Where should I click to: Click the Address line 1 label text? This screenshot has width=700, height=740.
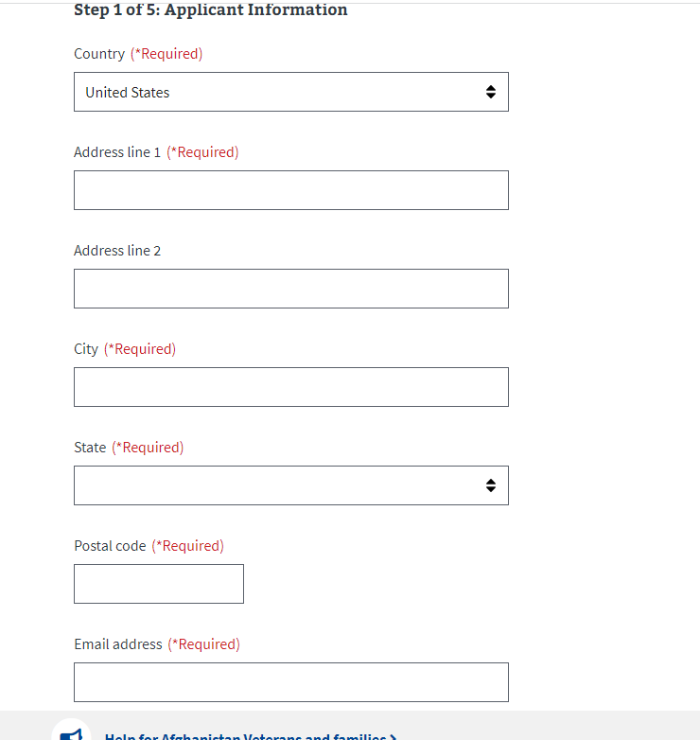(x=117, y=152)
